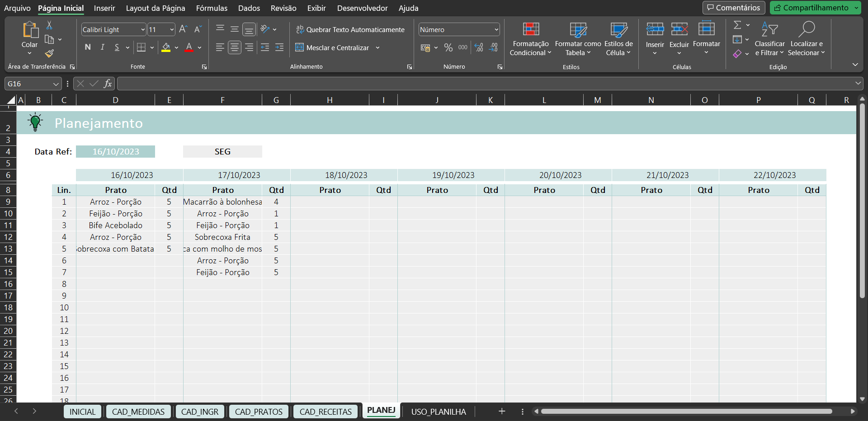This screenshot has width=868, height=421.
Task: Open Estilos de Célula gallery
Action: pos(618,40)
